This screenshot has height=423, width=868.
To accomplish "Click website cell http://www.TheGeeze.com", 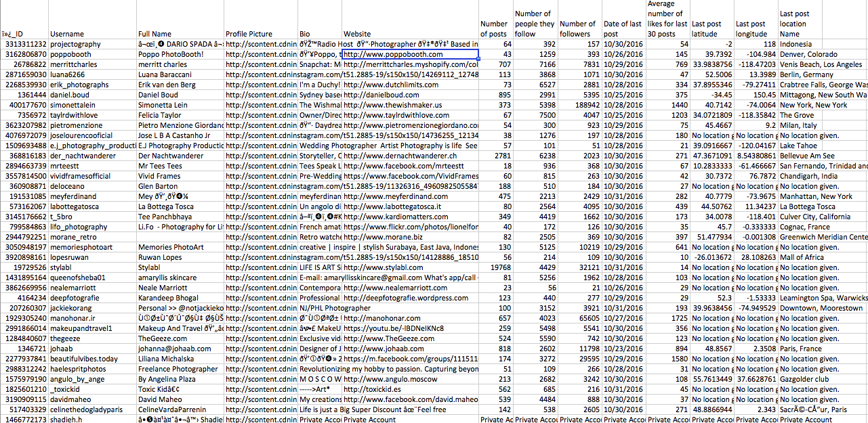I will [x=410, y=338].
